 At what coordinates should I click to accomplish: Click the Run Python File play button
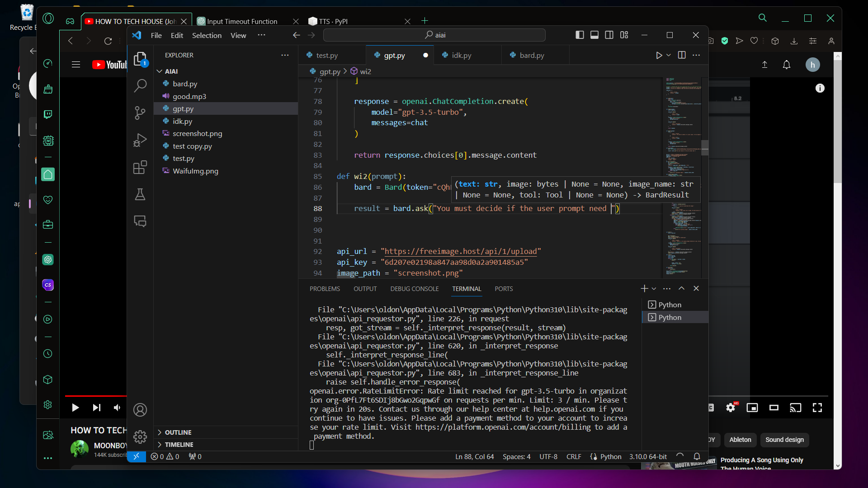click(659, 55)
